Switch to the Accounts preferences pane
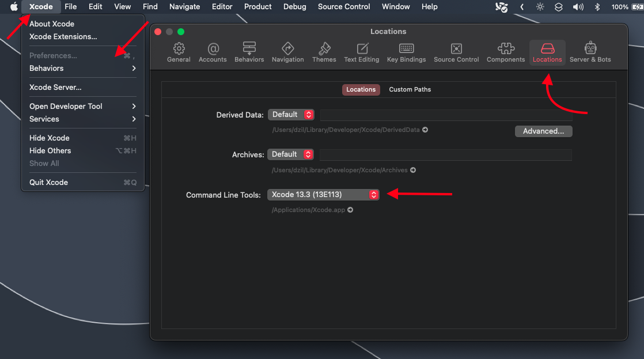This screenshot has height=359, width=644. click(x=213, y=52)
